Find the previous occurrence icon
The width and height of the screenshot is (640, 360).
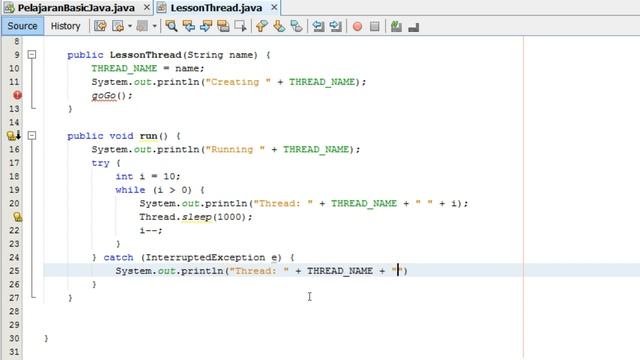tap(189, 26)
